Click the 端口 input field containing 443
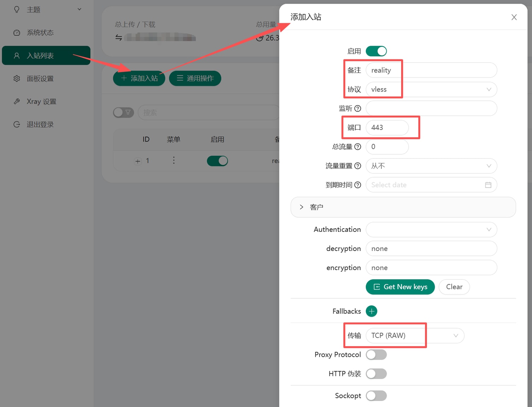The image size is (532, 407). [387, 127]
